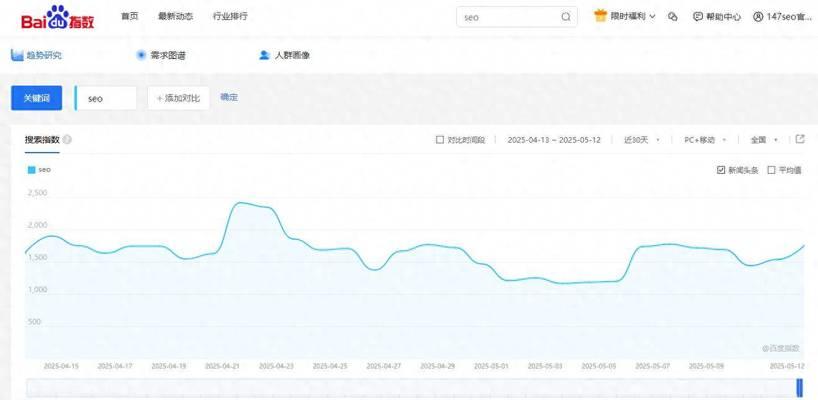Click the 2025-05-01 axis date
Viewport: 818px width, 400px height.
(491, 366)
